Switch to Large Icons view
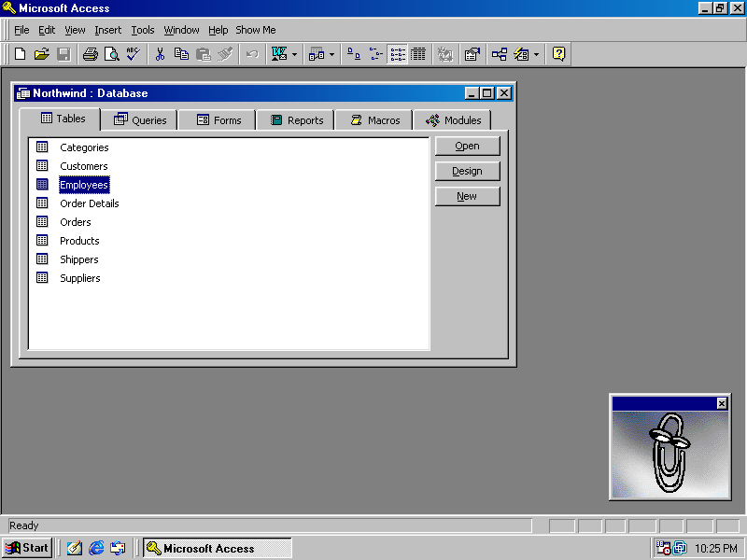This screenshot has height=560, width=747. pos(354,54)
